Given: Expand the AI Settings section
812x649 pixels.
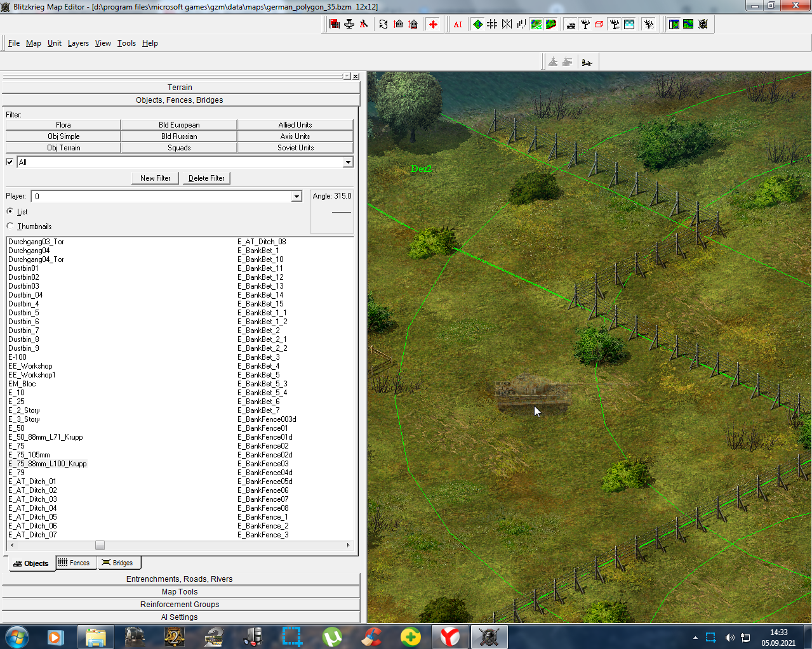Looking at the screenshot, I should click(x=180, y=617).
